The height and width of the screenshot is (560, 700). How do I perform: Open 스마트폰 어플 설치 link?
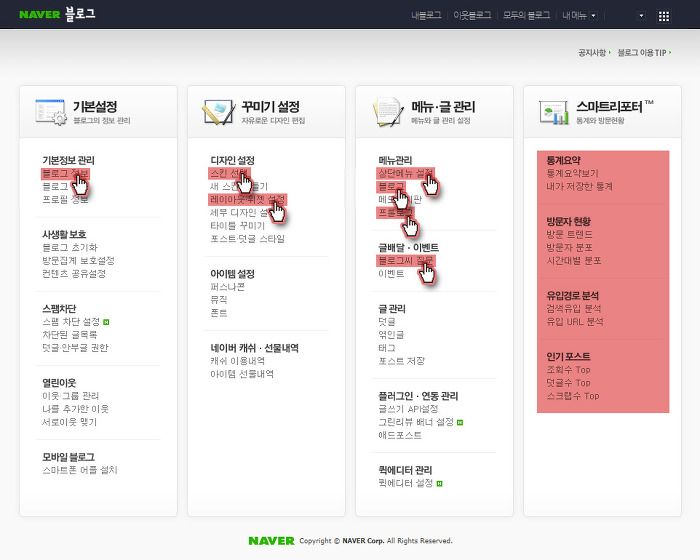coord(79,470)
